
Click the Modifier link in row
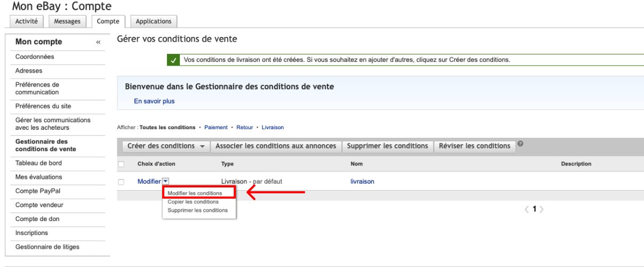[x=149, y=182]
